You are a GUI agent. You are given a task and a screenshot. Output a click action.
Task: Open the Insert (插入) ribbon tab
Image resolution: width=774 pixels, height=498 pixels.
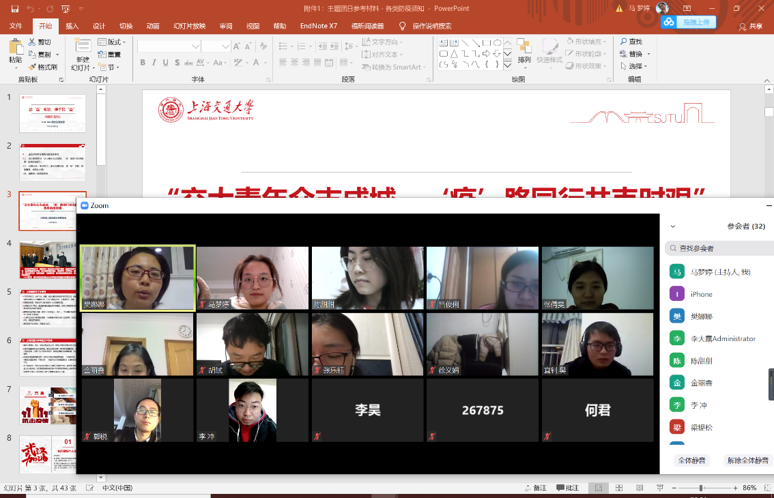tap(72, 26)
